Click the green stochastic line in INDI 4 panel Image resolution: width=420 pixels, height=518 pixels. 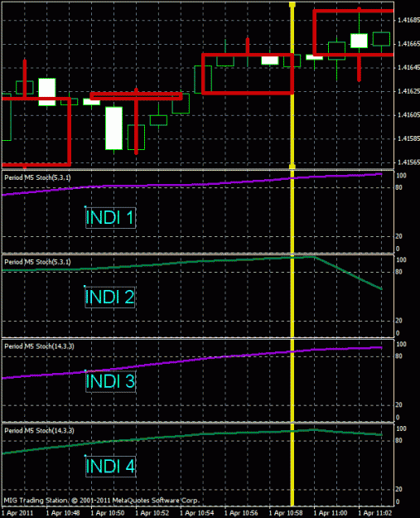click(191, 442)
